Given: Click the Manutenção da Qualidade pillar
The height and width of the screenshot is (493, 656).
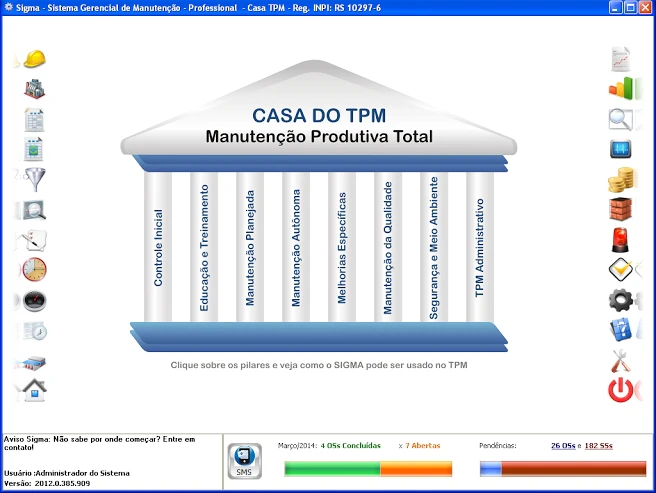Looking at the screenshot, I should 388,247.
